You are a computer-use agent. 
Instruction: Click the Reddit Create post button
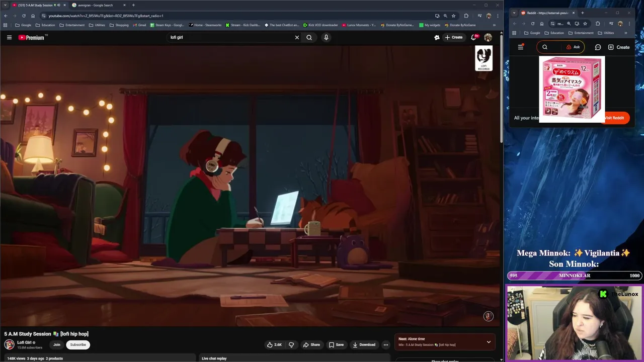click(x=618, y=47)
